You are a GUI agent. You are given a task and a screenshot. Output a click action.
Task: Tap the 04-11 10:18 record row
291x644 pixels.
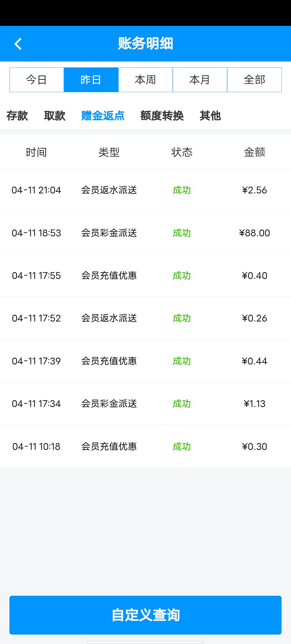[x=145, y=447]
